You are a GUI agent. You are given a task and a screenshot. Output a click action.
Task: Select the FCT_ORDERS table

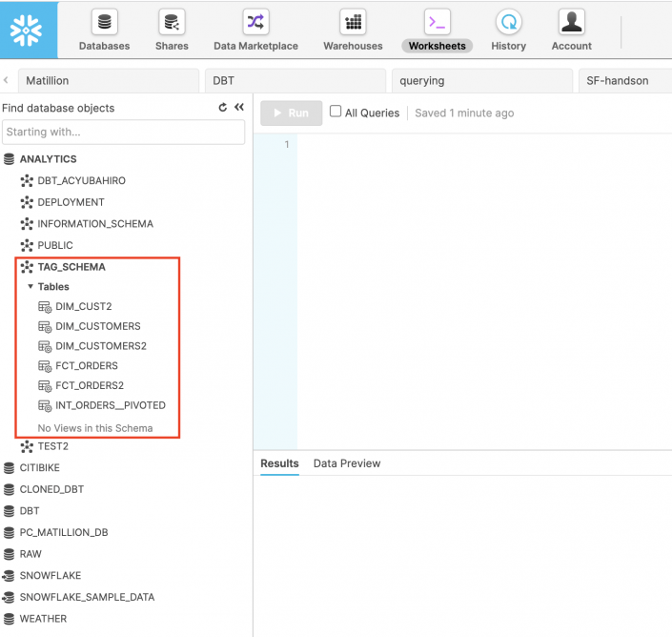click(87, 366)
